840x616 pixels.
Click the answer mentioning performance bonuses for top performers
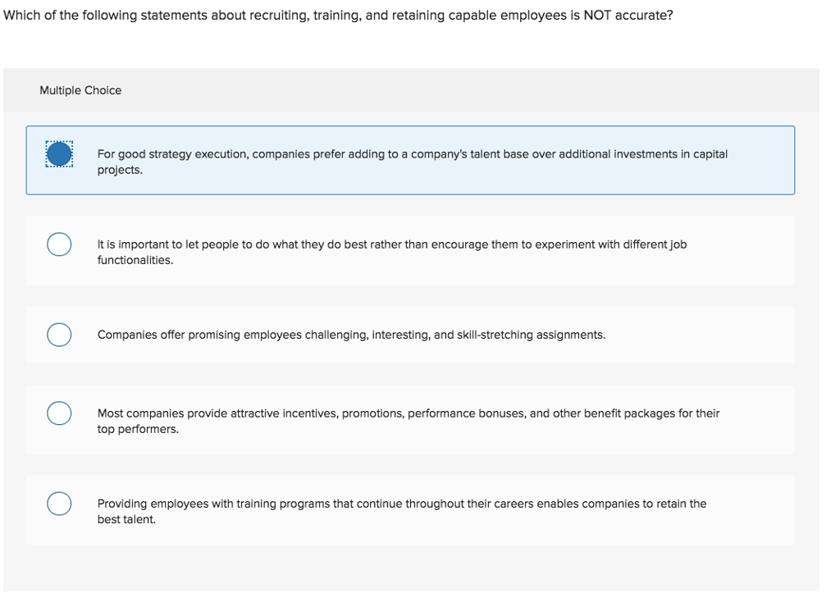[x=409, y=420]
